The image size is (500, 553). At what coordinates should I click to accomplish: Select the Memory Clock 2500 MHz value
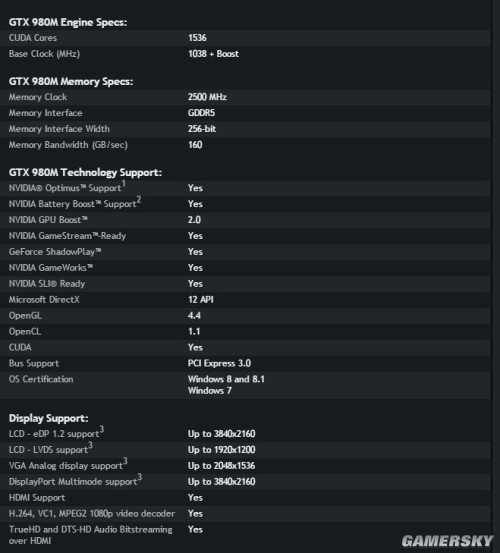point(207,97)
